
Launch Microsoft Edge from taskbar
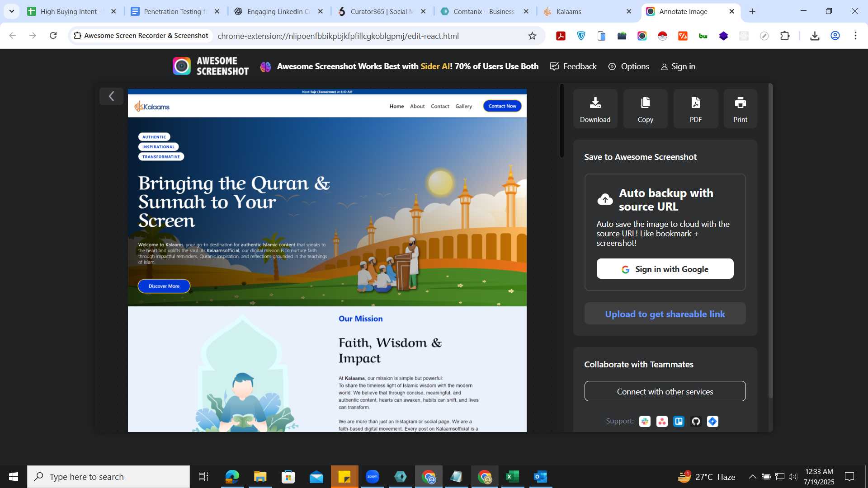232,477
